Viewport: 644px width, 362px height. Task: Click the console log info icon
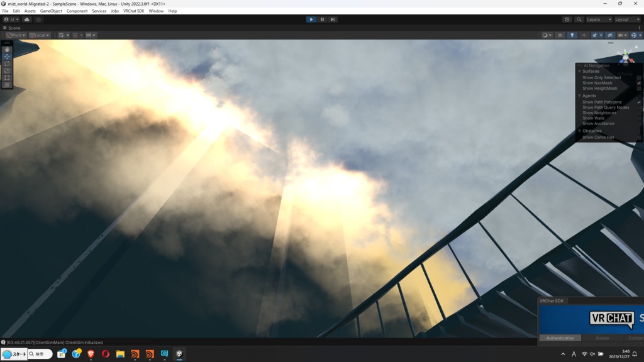pyautogui.click(x=3, y=343)
